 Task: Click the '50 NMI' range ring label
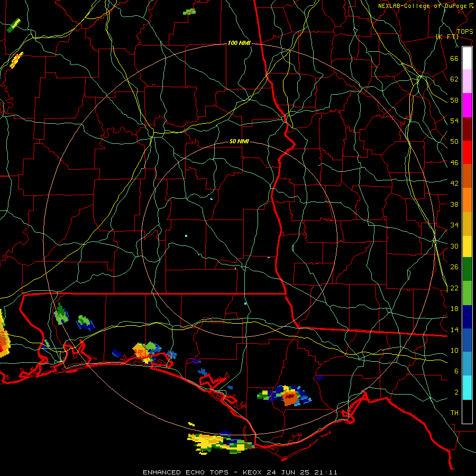[x=239, y=141]
